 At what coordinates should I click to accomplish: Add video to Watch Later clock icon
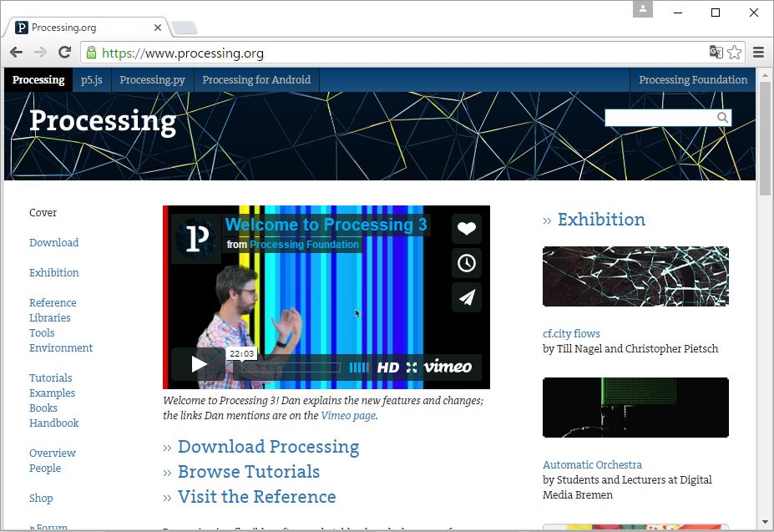(467, 263)
